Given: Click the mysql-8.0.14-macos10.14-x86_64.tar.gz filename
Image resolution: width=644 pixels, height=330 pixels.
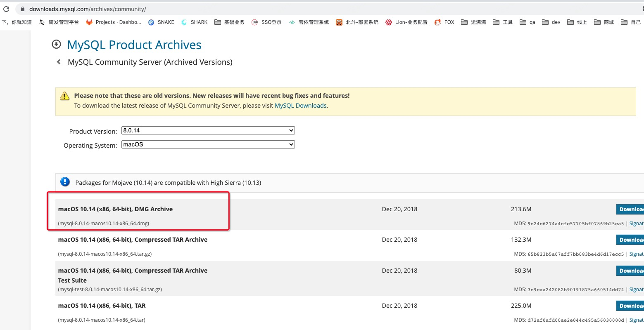Looking at the screenshot, I should tap(105, 254).
